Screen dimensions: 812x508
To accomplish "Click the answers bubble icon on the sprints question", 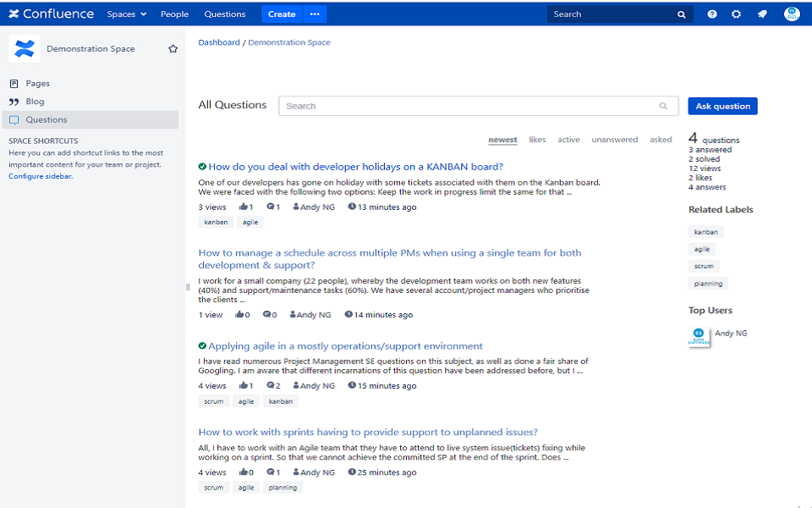I will (x=269, y=472).
